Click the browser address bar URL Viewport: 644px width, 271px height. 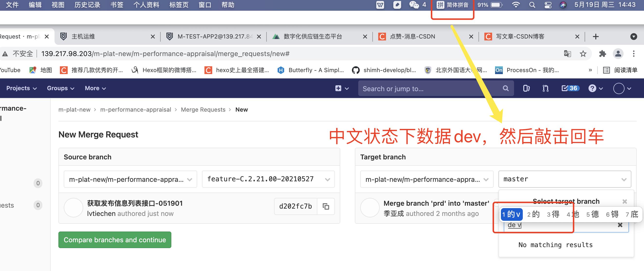(165, 54)
